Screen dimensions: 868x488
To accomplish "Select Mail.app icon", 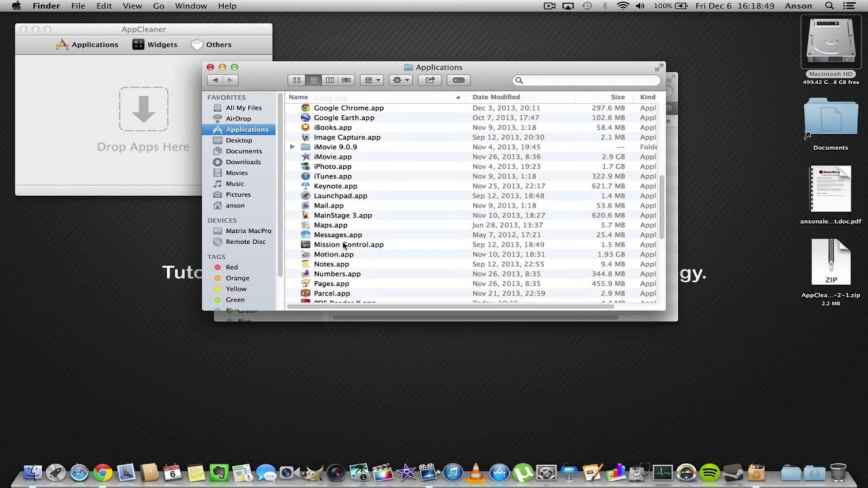I will (305, 205).
